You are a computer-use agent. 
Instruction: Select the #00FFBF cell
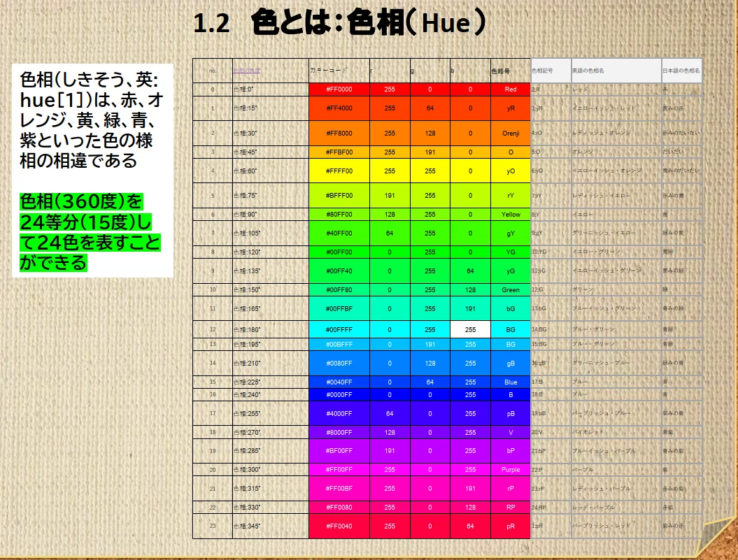pyautogui.click(x=339, y=309)
